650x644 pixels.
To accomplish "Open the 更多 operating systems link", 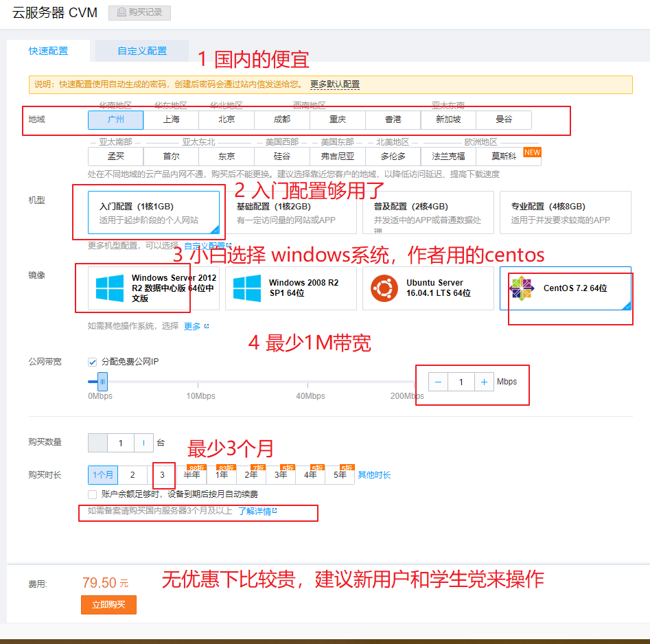I will point(192,326).
